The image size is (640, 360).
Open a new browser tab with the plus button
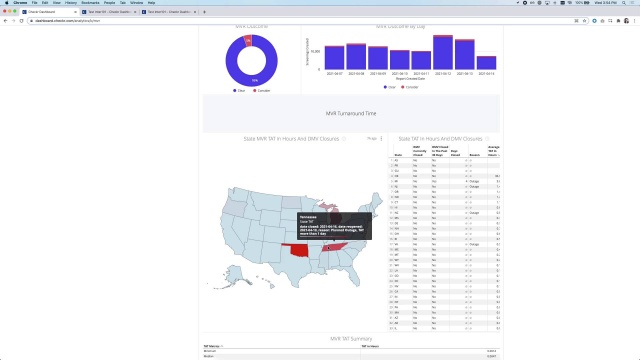tap(204, 12)
